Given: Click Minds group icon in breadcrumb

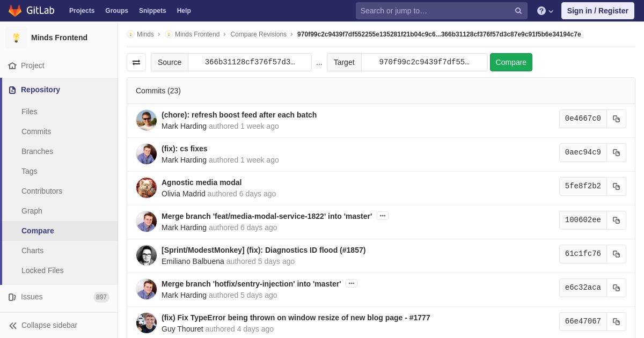Looking at the screenshot, I should point(130,34).
